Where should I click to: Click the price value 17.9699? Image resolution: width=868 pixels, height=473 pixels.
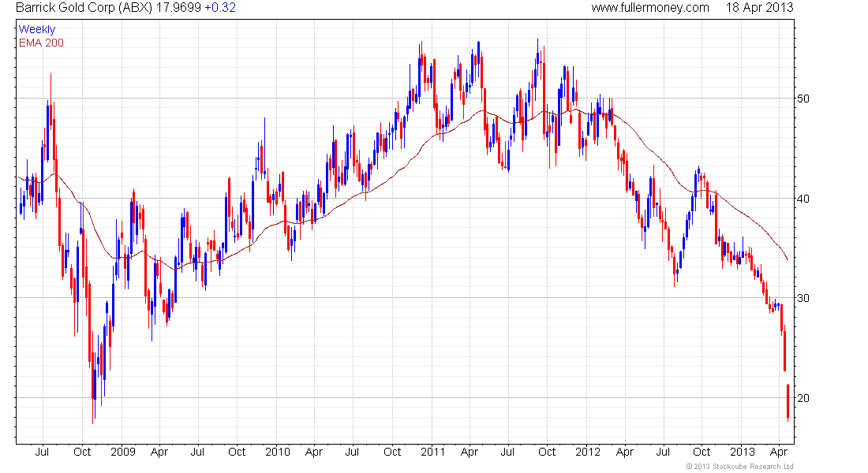pyautogui.click(x=178, y=8)
